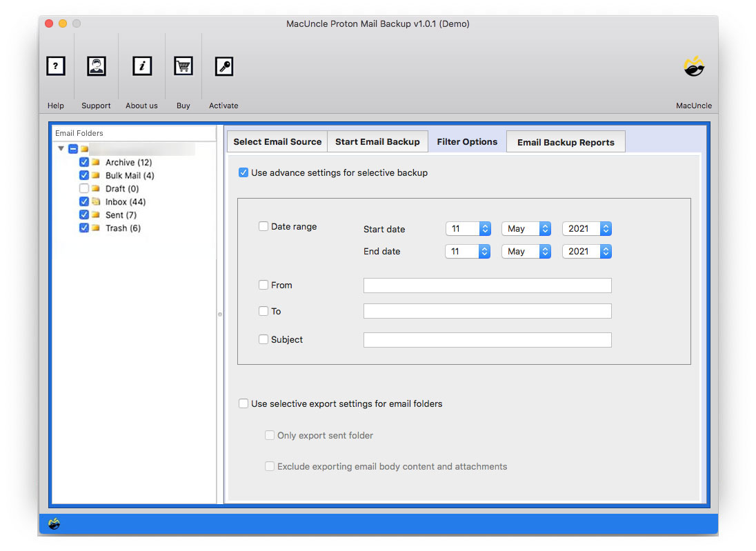756x551 pixels.
Task: Click the About us label
Action: tap(142, 106)
